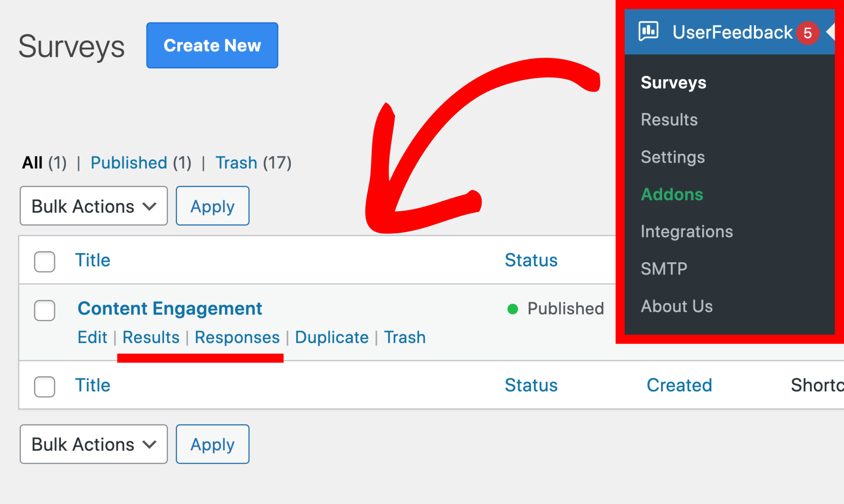Sort by Title in the header row
844x504 pixels.
pos(92,260)
